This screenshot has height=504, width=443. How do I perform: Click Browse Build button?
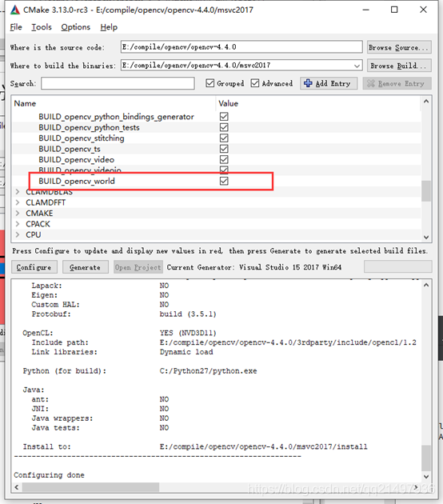point(399,66)
